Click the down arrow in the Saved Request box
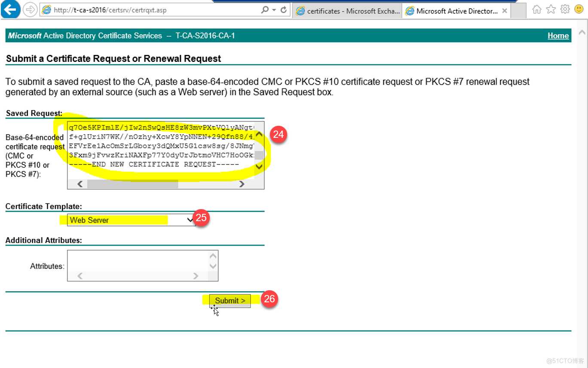 coord(259,166)
